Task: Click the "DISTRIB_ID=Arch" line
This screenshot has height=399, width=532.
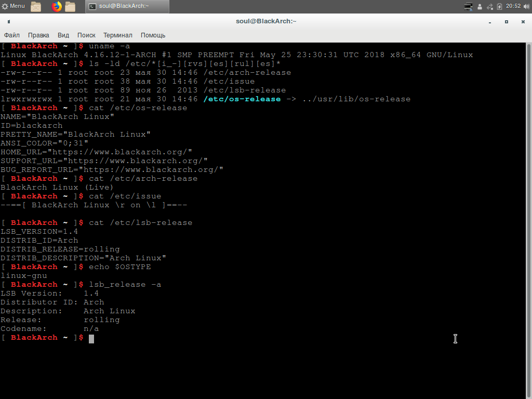Action: [x=39, y=240]
